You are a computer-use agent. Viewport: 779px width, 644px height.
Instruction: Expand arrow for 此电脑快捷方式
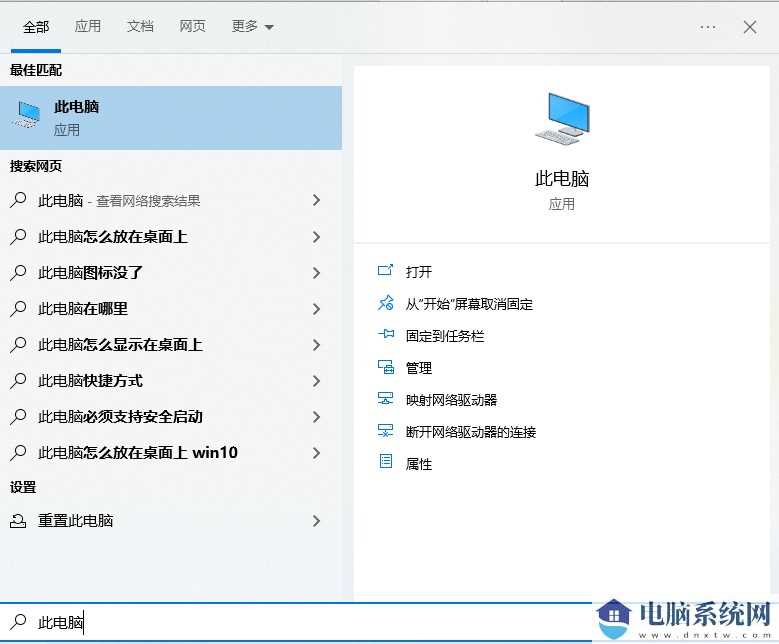pyautogui.click(x=316, y=381)
